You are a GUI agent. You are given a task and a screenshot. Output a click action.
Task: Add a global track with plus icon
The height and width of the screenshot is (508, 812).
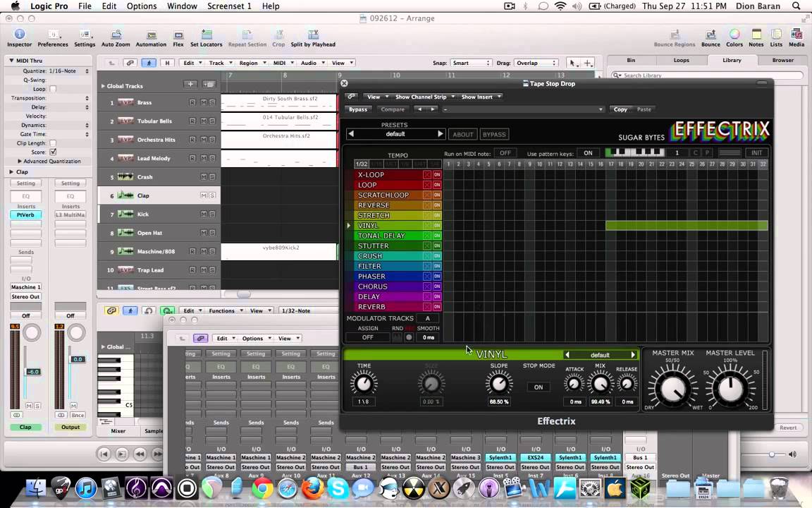[190, 84]
